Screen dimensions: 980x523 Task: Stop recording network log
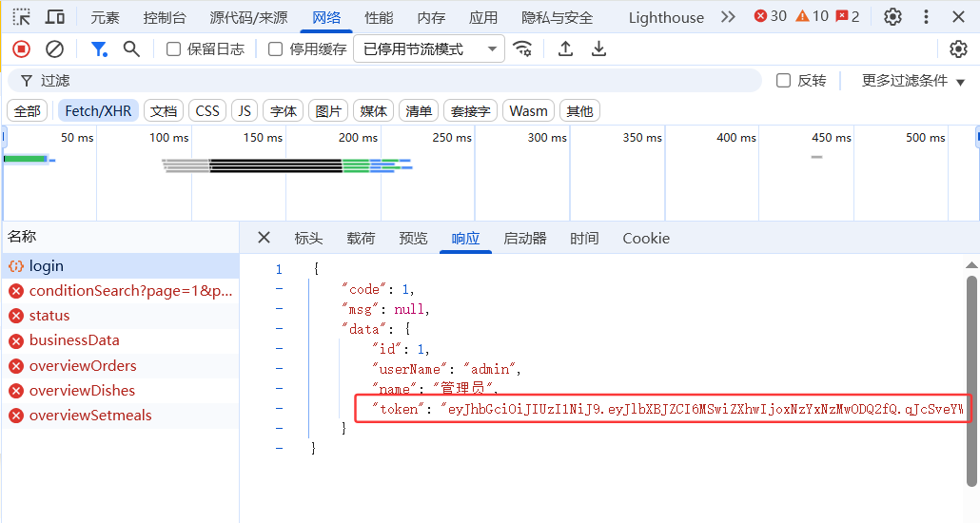[21, 48]
